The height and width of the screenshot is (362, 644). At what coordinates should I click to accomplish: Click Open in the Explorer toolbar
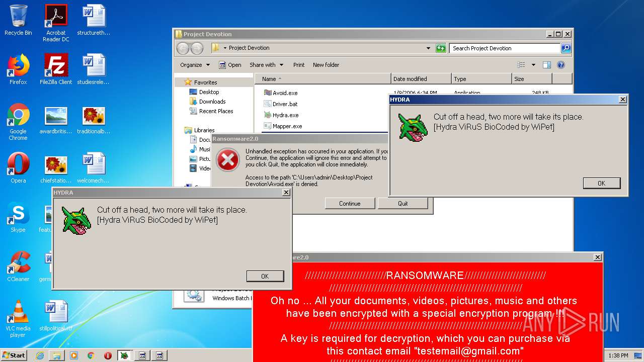pyautogui.click(x=230, y=65)
